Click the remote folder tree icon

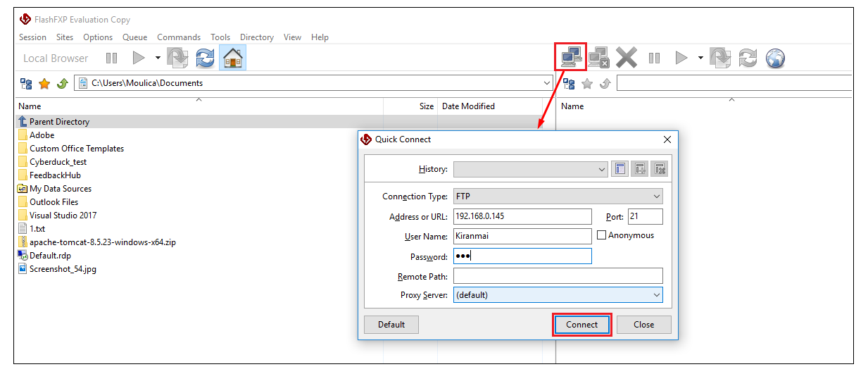[x=569, y=84]
